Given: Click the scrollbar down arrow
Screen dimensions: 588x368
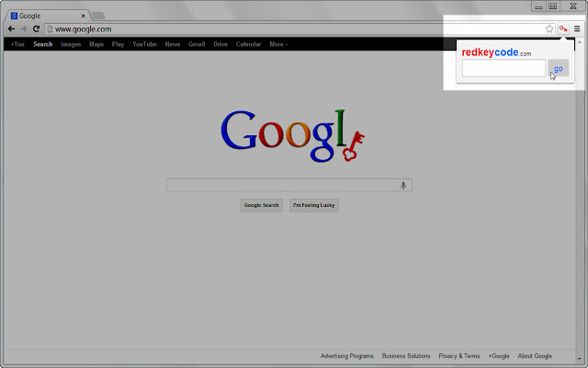Looking at the screenshot, I should (x=580, y=359).
